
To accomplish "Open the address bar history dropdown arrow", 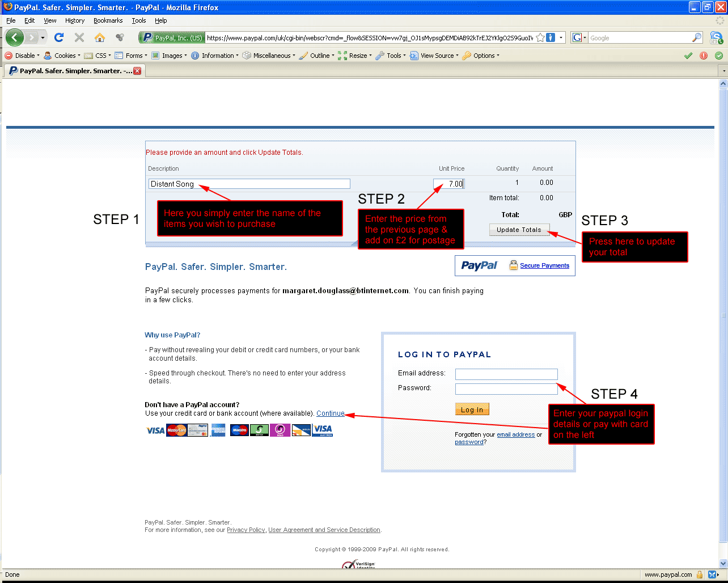I will click(561, 38).
